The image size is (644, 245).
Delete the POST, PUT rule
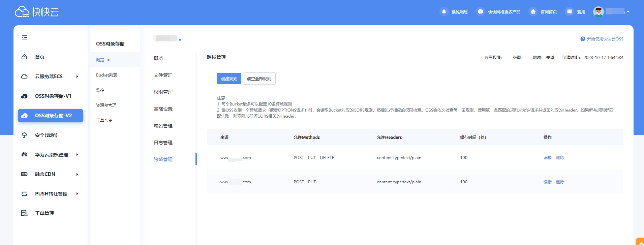560,182
